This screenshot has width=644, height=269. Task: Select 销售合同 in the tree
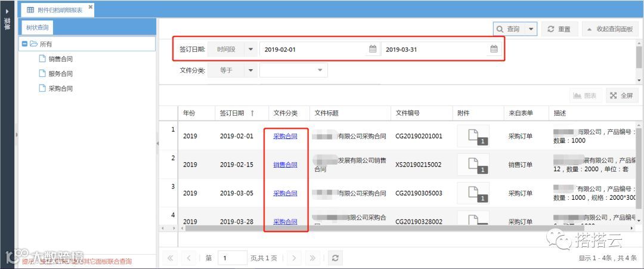[x=60, y=59]
